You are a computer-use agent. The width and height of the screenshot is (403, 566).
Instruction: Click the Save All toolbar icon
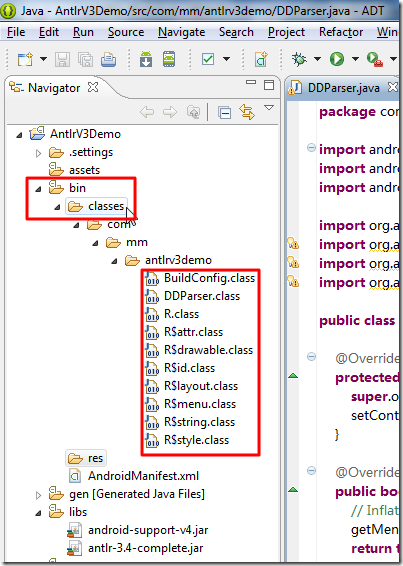86,59
